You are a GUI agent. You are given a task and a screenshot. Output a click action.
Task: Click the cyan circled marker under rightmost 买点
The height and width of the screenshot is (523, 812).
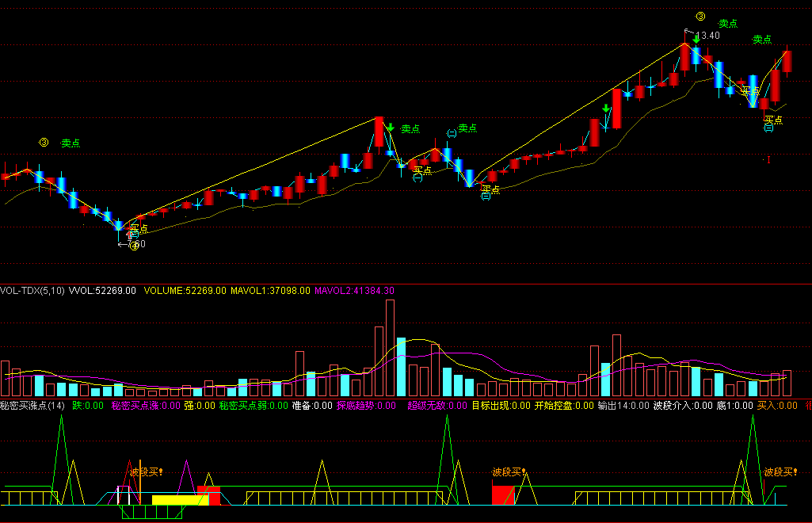point(769,128)
